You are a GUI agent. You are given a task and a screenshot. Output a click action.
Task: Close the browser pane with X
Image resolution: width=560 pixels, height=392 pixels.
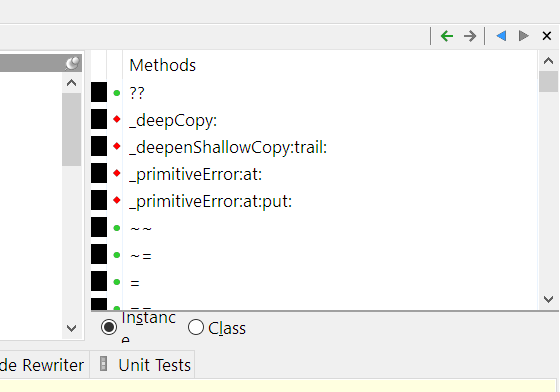tap(547, 36)
